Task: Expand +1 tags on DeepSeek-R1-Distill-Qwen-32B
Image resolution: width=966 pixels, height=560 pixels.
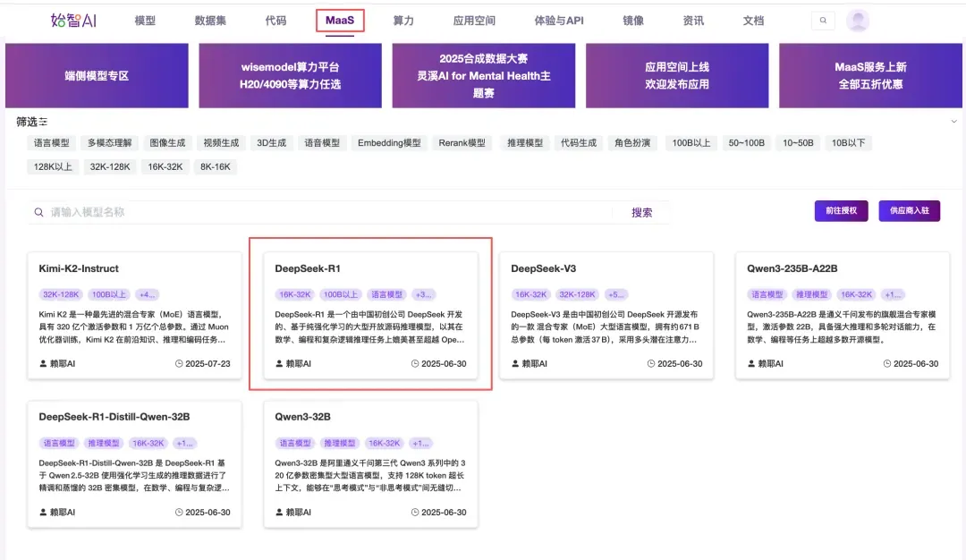Action: (x=185, y=443)
